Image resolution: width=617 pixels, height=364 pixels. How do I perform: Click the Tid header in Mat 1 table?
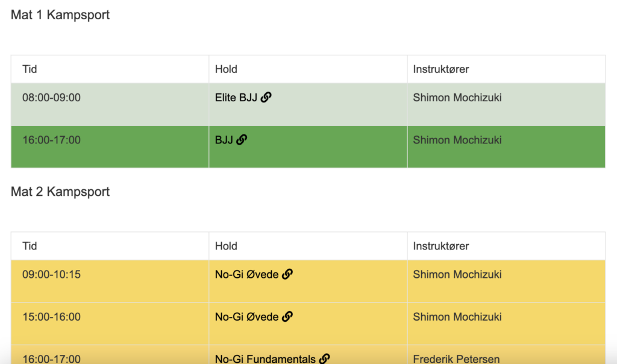coord(30,69)
